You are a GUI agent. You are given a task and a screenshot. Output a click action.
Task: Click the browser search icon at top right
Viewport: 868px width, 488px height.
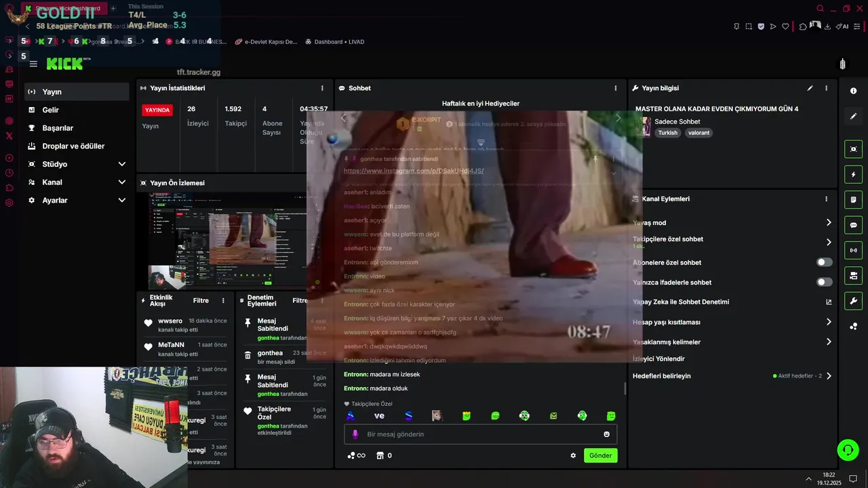[820, 9]
